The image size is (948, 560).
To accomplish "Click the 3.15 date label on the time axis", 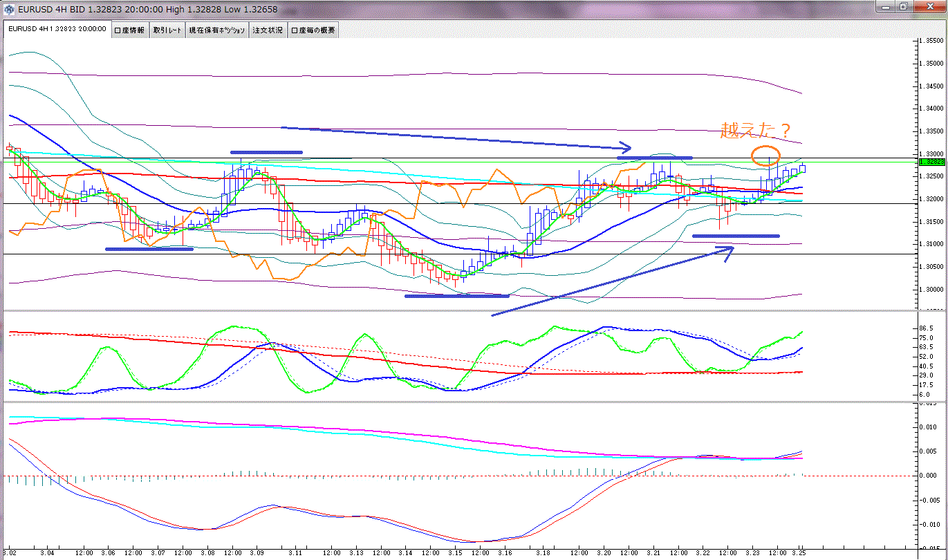I will click(x=455, y=554).
